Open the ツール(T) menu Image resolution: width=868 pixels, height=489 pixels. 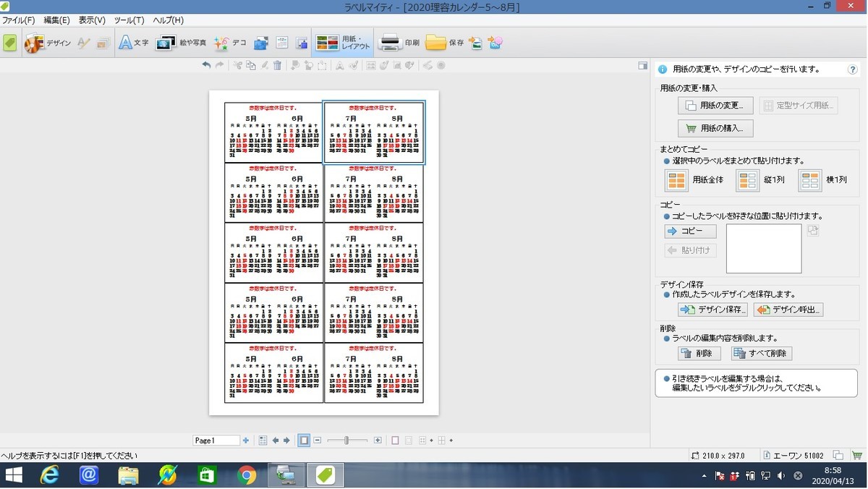pos(129,20)
